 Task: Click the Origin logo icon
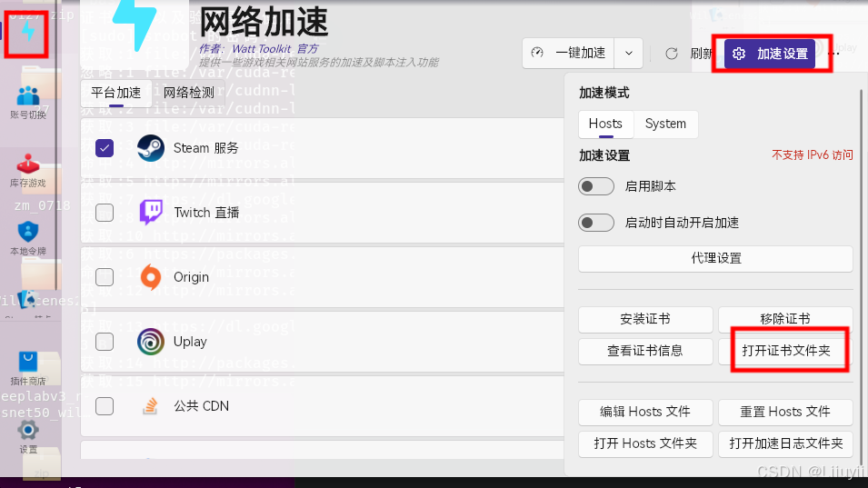point(151,276)
